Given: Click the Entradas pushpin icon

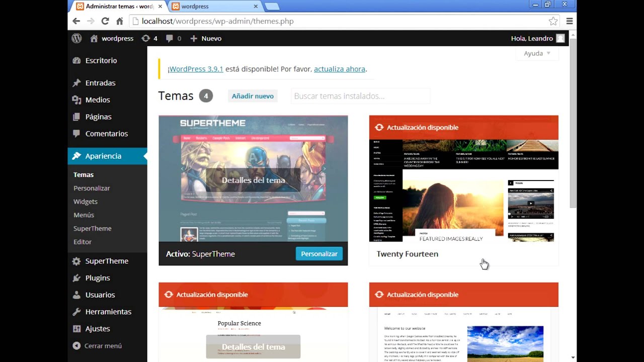Looking at the screenshot, I should pyautogui.click(x=76, y=83).
